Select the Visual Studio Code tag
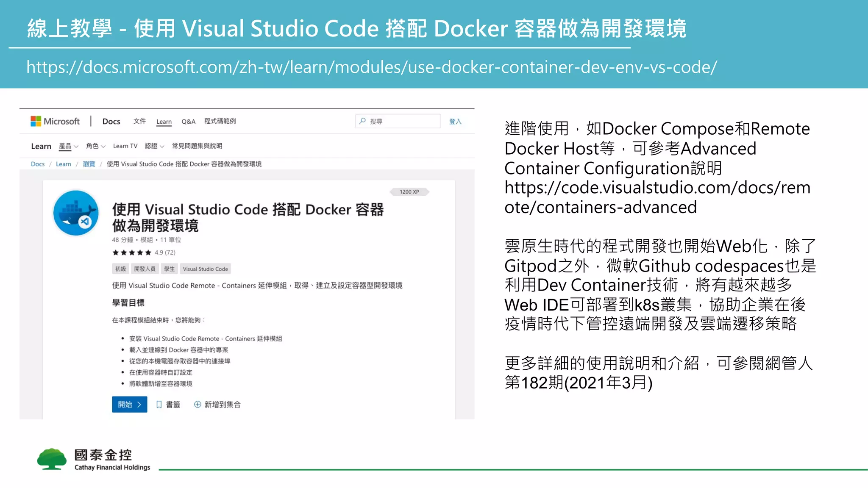The width and height of the screenshot is (868, 488). coord(205,269)
